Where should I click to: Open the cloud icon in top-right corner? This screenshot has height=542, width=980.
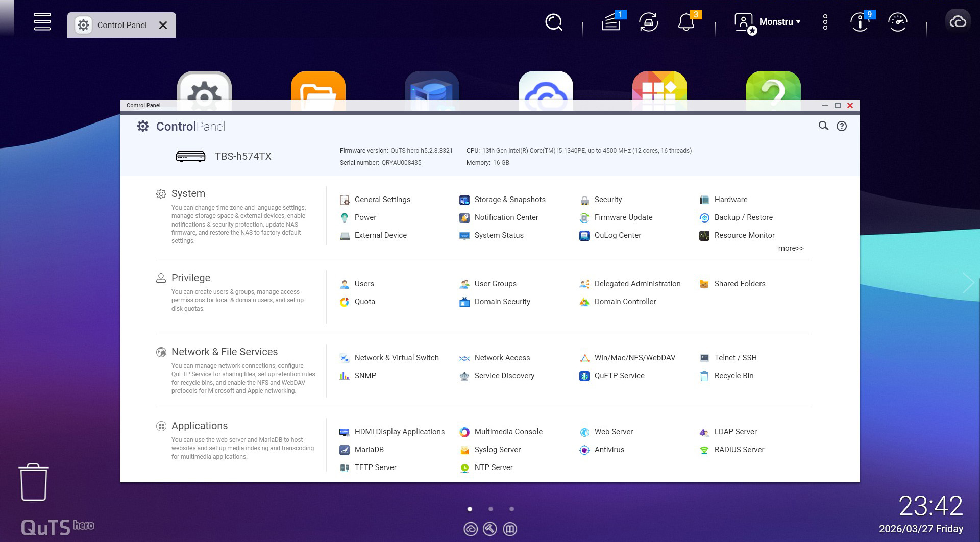tap(958, 22)
